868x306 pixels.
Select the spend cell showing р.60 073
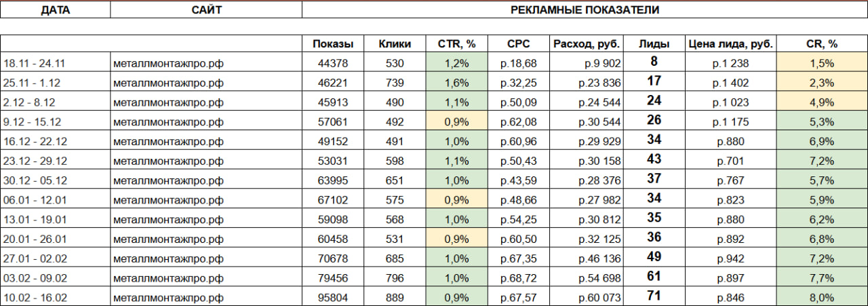[x=587, y=298]
